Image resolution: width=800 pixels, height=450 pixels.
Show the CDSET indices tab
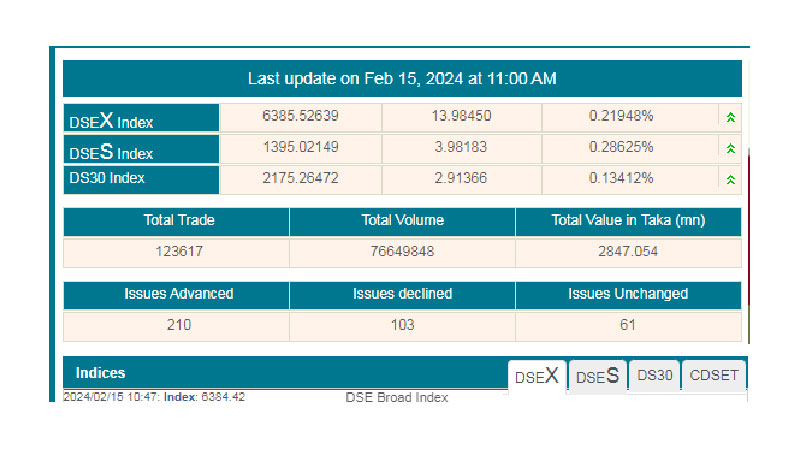tap(716, 375)
